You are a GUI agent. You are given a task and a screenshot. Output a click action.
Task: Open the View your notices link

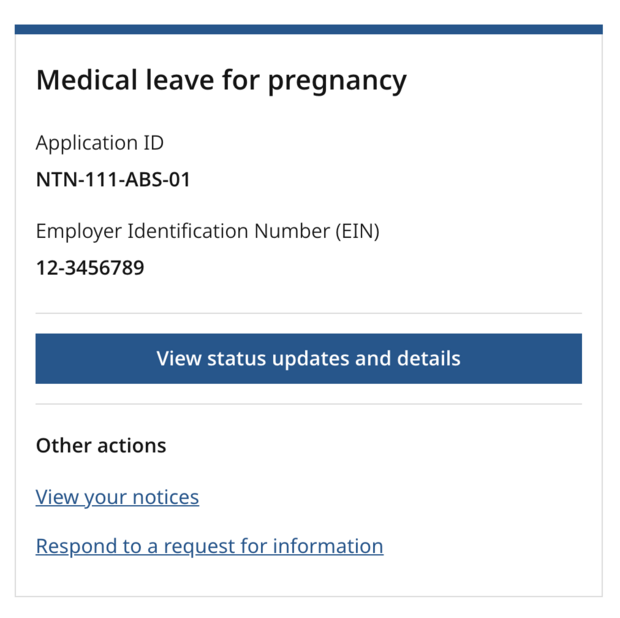[117, 497]
